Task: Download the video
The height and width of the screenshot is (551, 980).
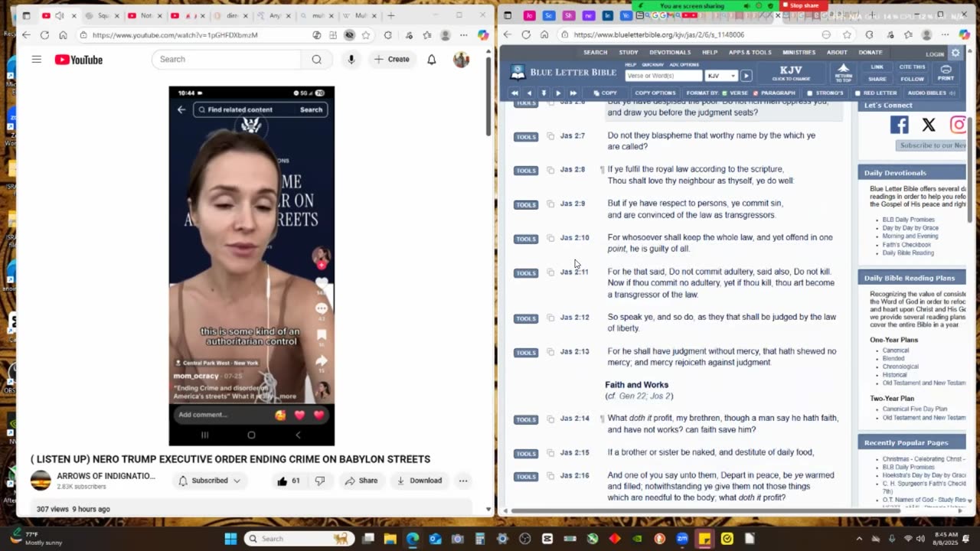Action: 420,481
